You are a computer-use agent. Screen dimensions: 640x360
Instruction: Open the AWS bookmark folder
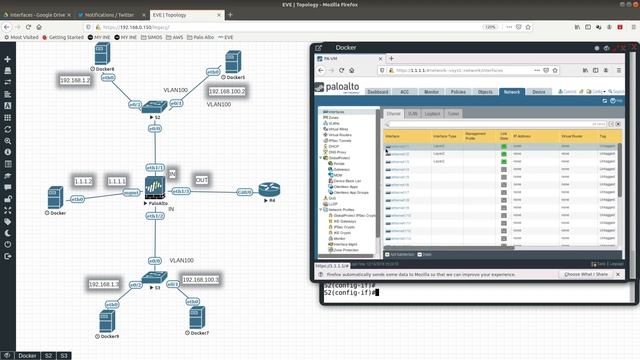tap(175, 37)
